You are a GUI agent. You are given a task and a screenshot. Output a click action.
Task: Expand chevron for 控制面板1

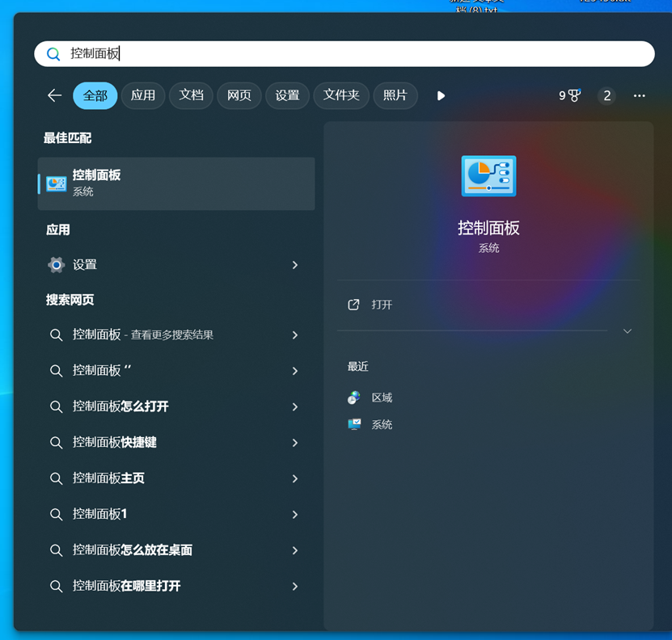pyautogui.click(x=295, y=515)
